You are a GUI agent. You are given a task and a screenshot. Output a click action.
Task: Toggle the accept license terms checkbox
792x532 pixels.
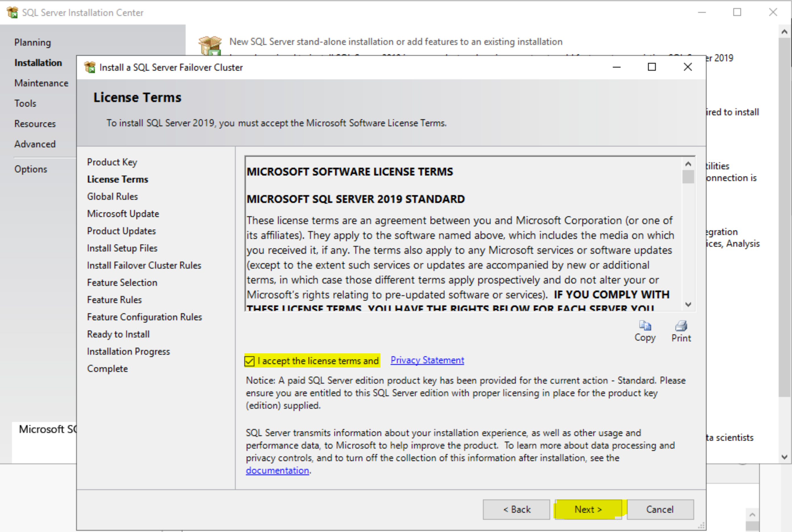249,361
